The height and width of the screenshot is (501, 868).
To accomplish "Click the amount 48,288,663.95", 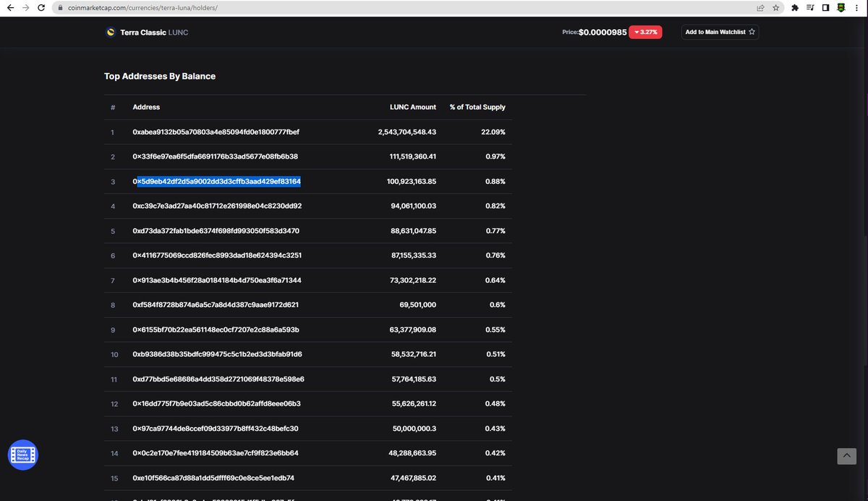I will pos(414,453).
